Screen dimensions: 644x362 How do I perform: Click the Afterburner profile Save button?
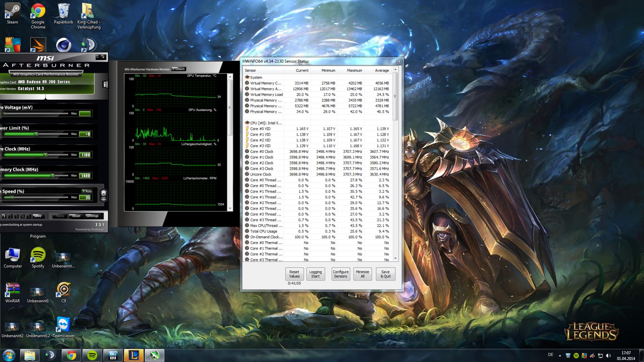pos(38,216)
